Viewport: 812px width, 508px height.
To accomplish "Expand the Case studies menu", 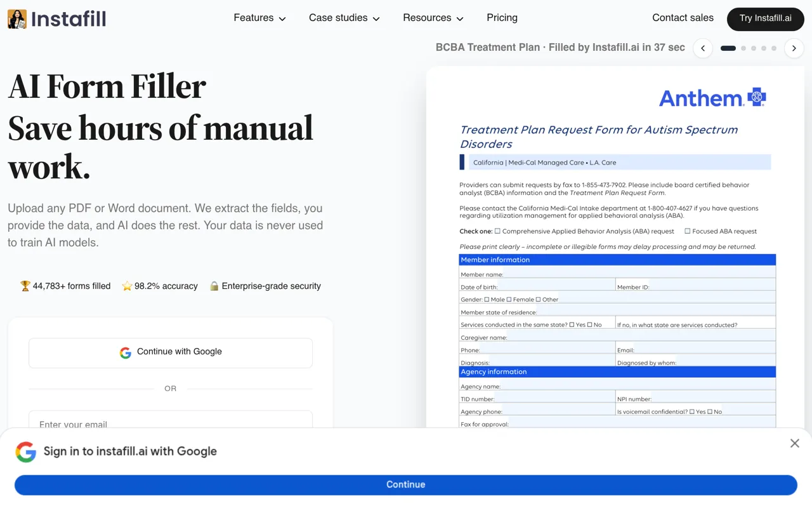I will (344, 18).
